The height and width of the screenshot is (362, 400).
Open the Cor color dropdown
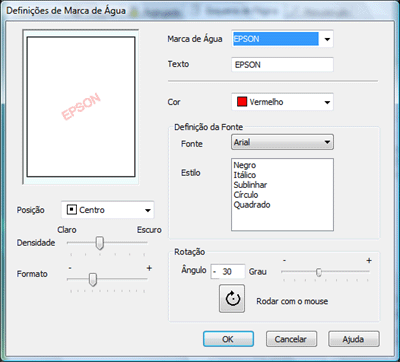click(282, 102)
